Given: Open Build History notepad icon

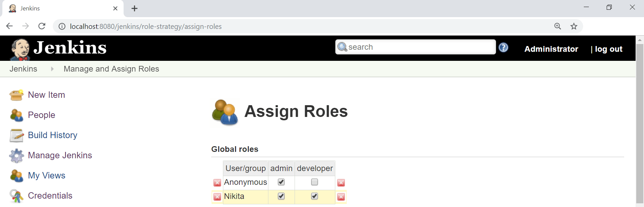Looking at the screenshot, I should coord(16,135).
